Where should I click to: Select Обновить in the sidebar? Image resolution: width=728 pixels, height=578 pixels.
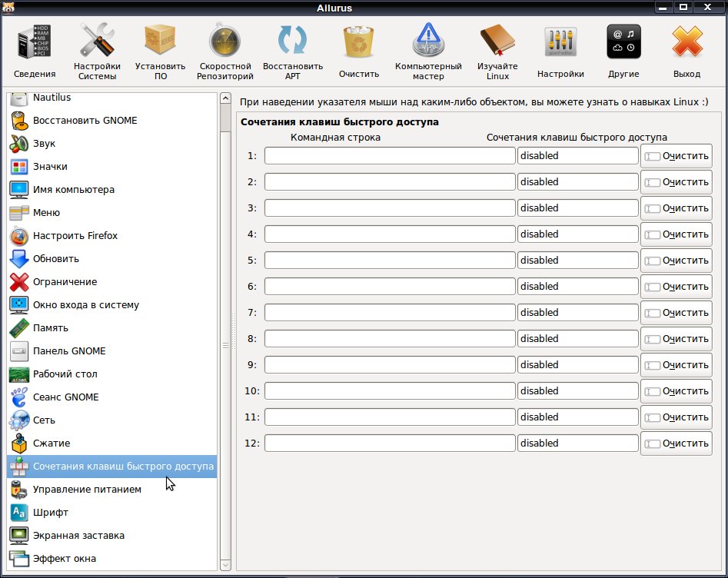tap(112, 258)
